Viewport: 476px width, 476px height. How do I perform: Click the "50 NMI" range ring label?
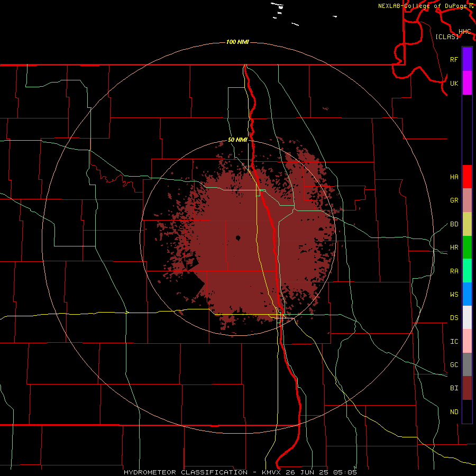click(x=237, y=140)
